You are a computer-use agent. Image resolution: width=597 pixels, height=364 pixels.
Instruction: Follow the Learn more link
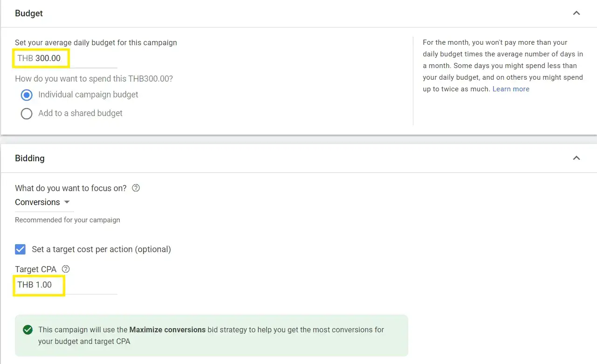pyautogui.click(x=511, y=89)
